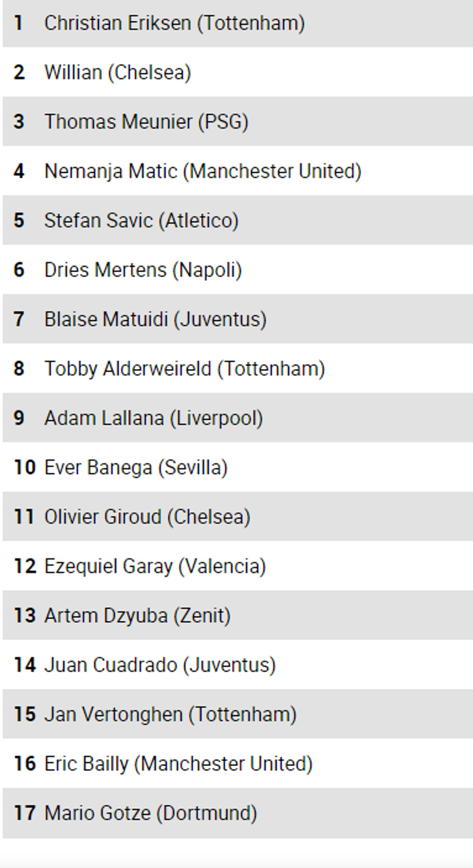Click the Dries Mertens (Napoli) entry

click(143, 270)
